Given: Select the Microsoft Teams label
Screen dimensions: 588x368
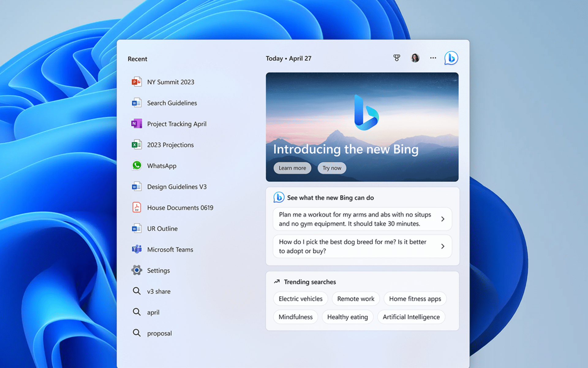Looking at the screenshot, I should [x=170, y=249].
